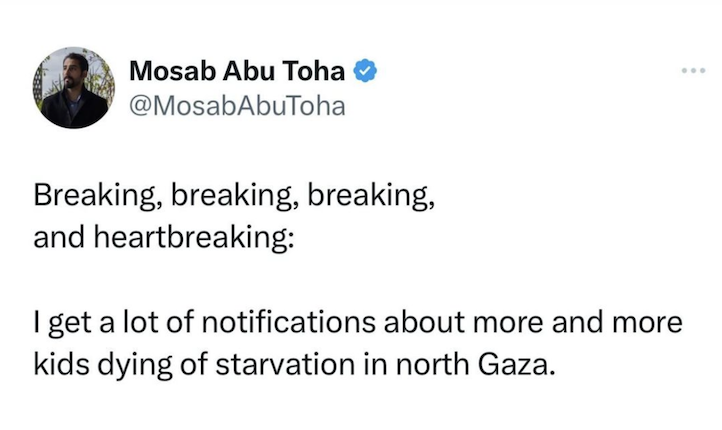Click the "Breaking, breaking, breaking," tweet line
722x430 pixels.
point(235,198)
